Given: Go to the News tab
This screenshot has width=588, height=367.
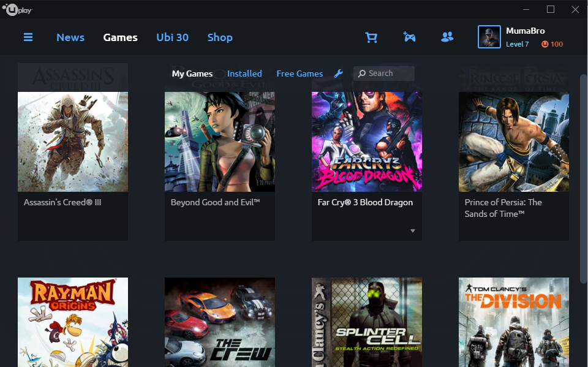Looking at the screenshot, I should pyautogui.click(x=70, y=37).
